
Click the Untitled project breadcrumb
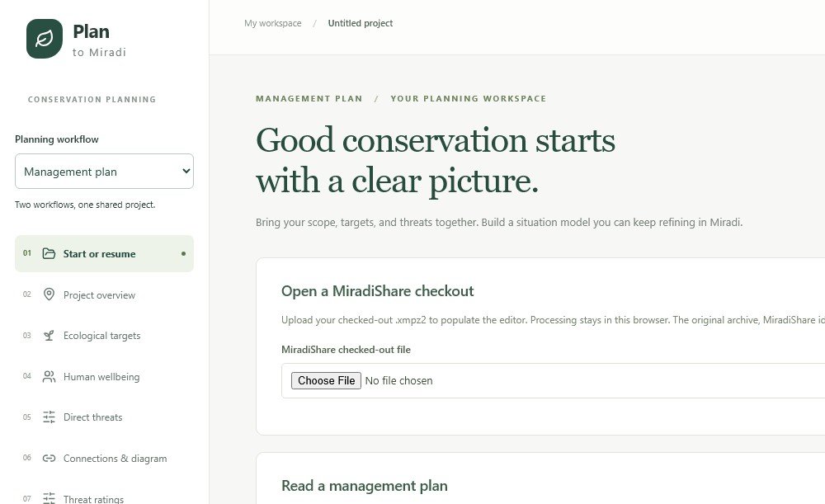click(361, 23)
